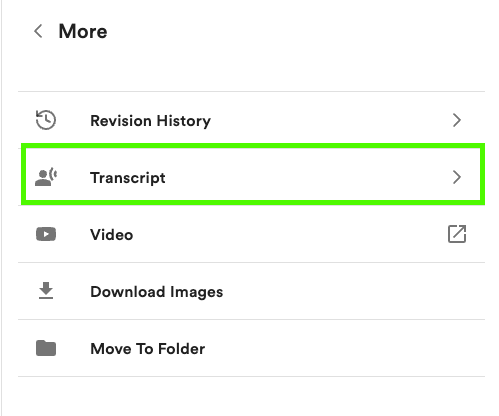
Task: Choose Move To Folder
Action: [148, 349]
